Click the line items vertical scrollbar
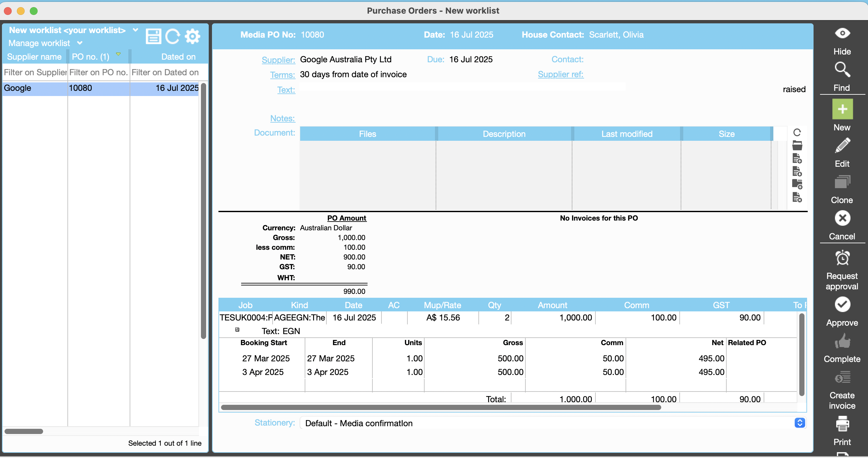The width and height of the screenshot is (868, 458). [802, 354]
